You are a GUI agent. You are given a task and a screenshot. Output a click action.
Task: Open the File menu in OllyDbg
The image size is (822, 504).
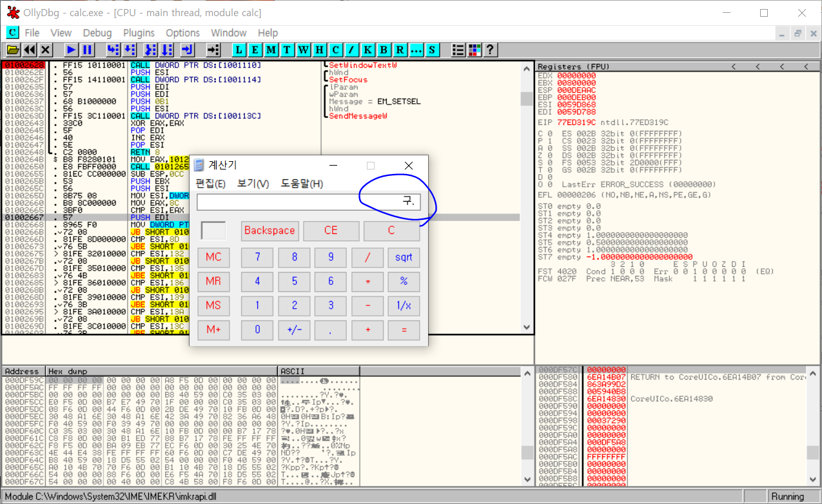[x=32, y=33]
